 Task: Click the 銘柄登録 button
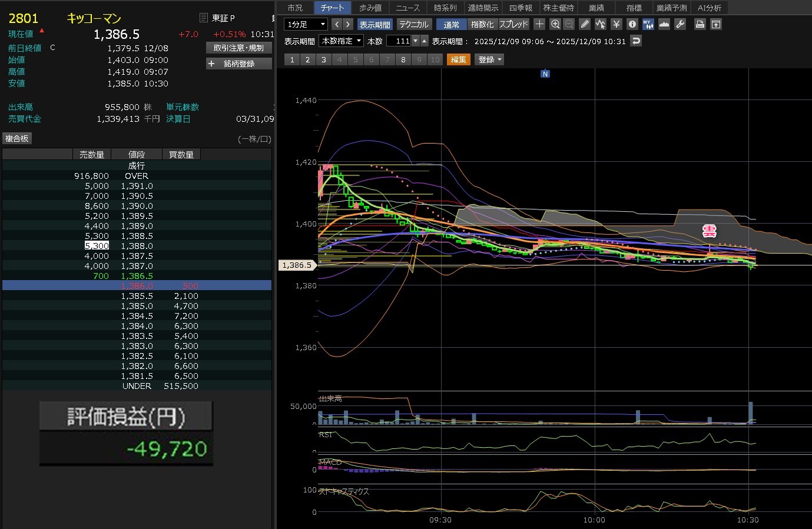pos(239,64)
